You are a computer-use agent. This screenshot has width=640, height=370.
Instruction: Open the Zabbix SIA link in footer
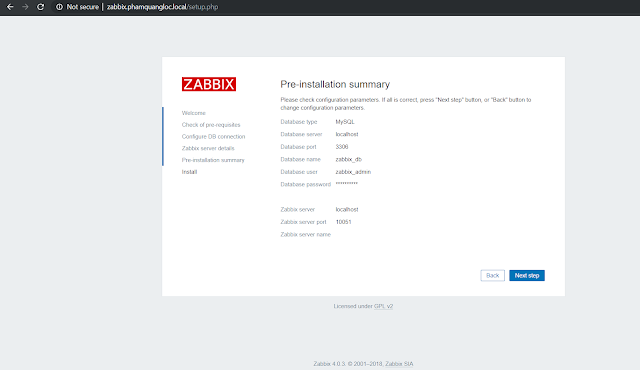(x=399, y=364)
